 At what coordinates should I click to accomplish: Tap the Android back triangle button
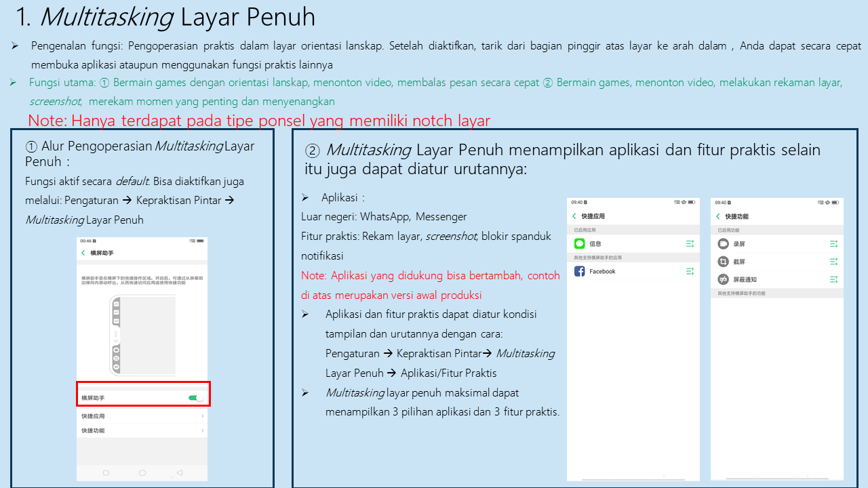(x=179, y=472)
